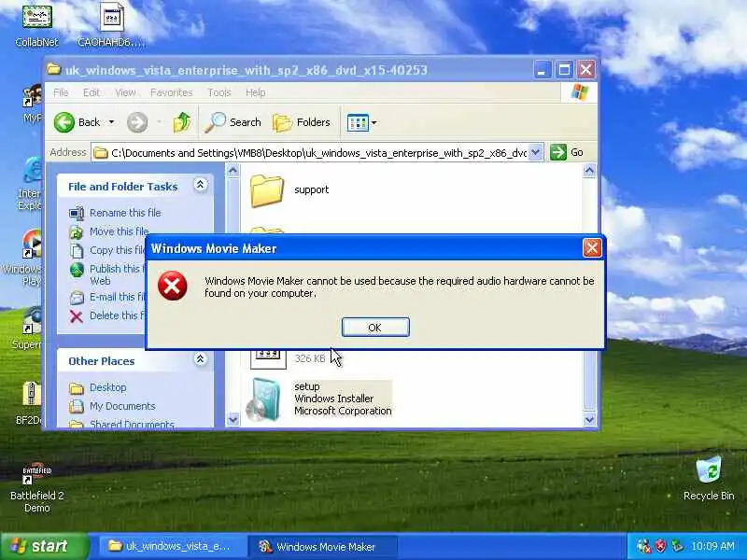
Task: Open the Tools menu
Action: (219, 92)
